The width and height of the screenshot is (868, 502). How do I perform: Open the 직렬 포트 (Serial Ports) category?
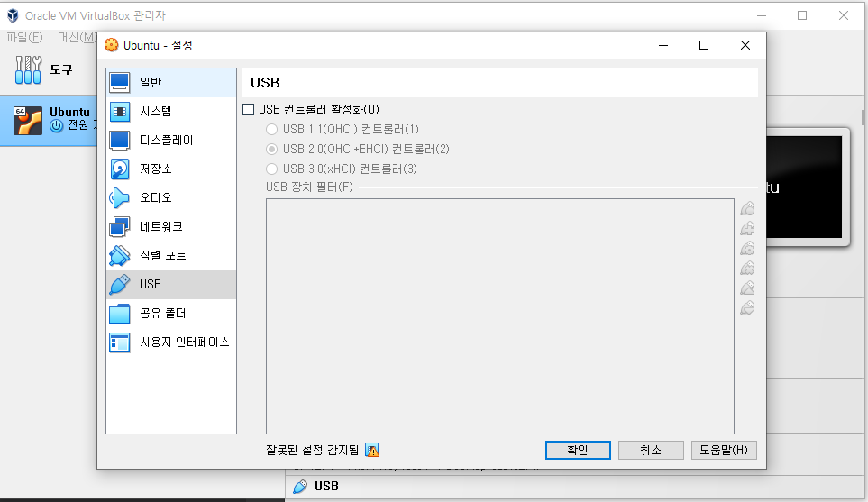point(171,255)
